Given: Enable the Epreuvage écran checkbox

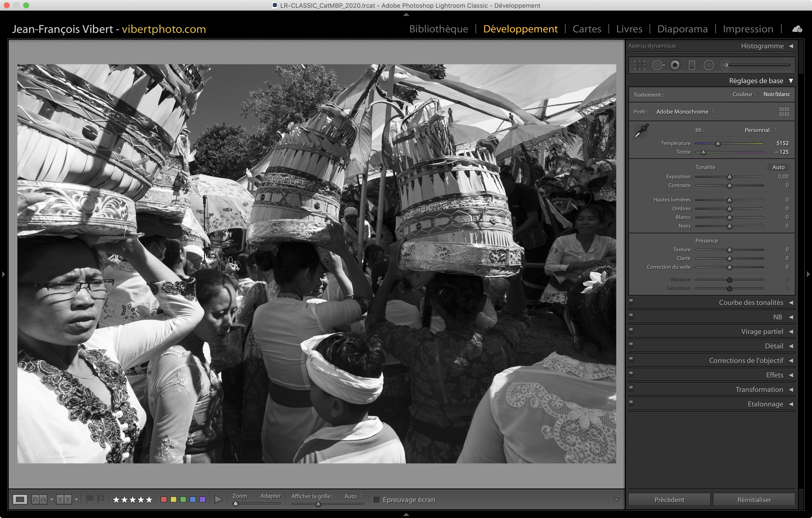Looking at the screenshot, I should pyautogui.click(x=377, y=499).
